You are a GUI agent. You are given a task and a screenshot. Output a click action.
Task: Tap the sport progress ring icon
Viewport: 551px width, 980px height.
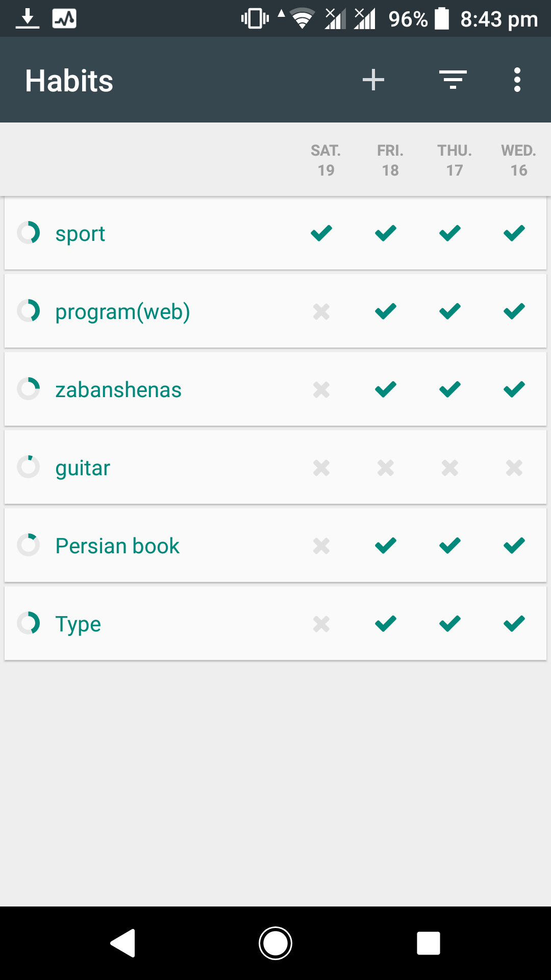29,233
